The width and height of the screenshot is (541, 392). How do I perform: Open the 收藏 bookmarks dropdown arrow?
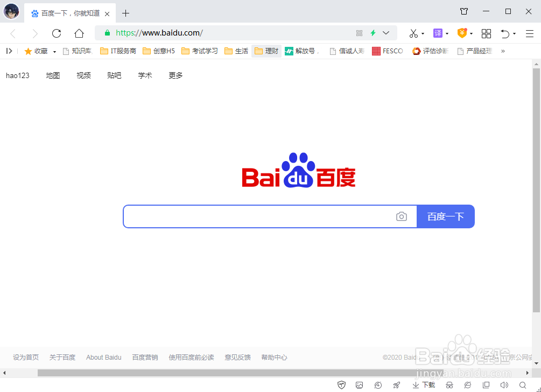[54, 51]
